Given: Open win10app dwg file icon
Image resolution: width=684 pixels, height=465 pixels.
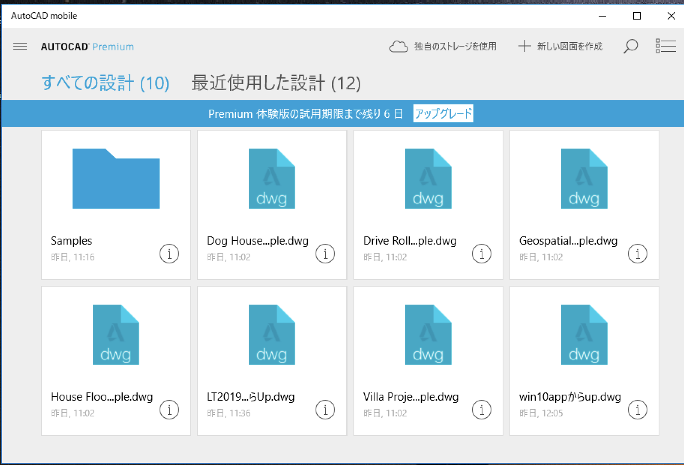Looking at the screenshot, I should click(x=584, y=335).
